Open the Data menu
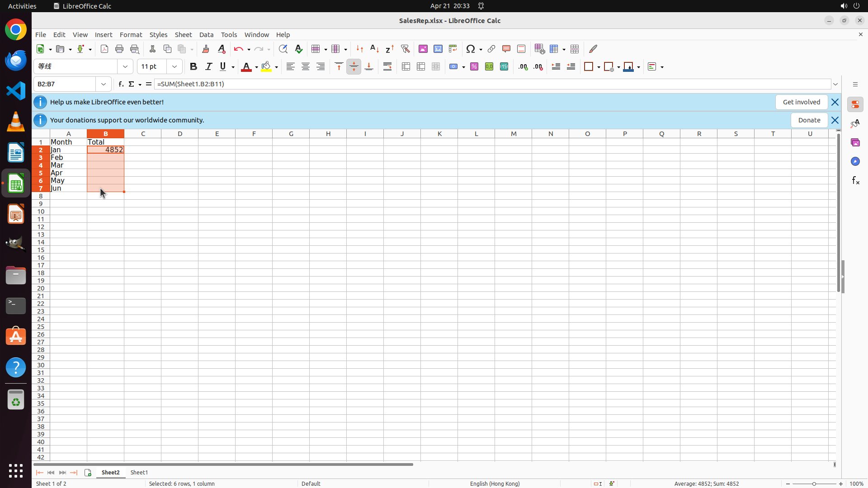This screenshot has width=868, height=488. click(x=206, y=35)
